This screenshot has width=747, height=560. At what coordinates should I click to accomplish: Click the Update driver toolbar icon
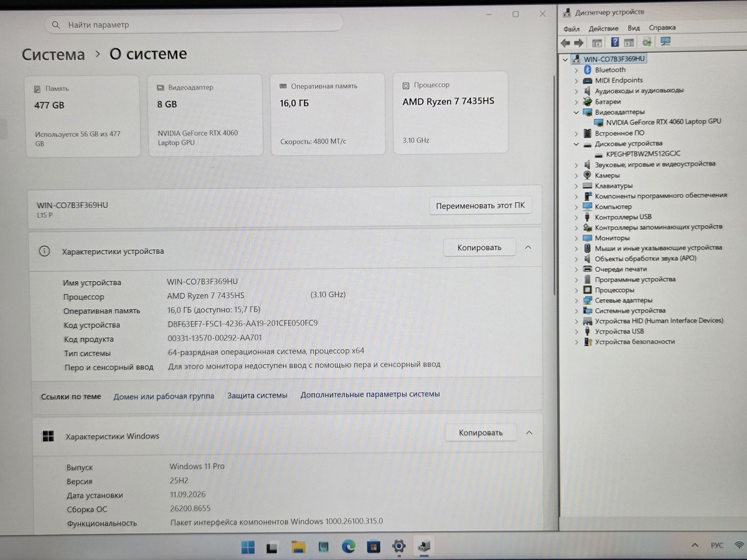[647, 42]
